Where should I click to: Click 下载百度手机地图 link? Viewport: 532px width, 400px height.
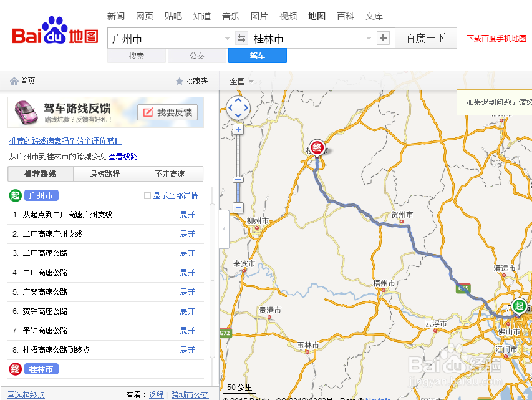pos(496,38)
